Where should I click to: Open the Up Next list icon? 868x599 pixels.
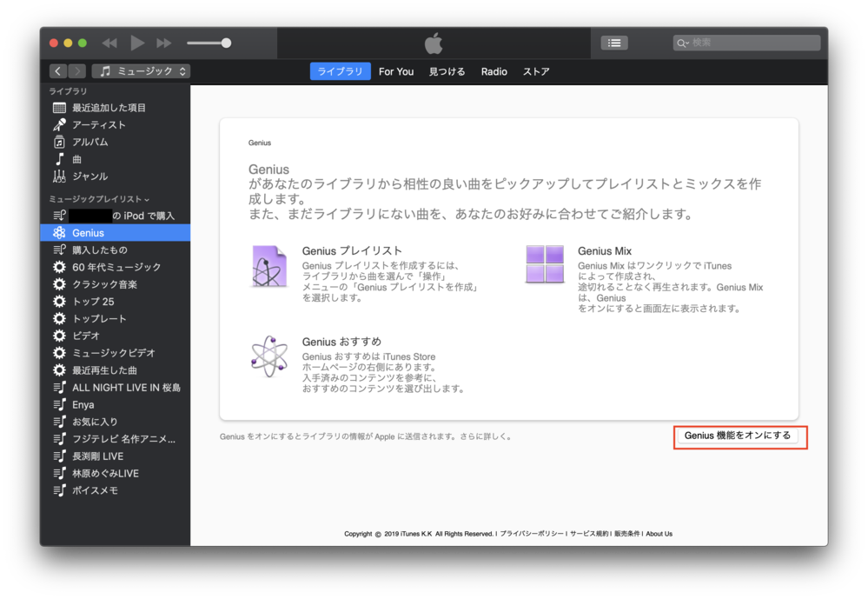(x=614, y=43)
